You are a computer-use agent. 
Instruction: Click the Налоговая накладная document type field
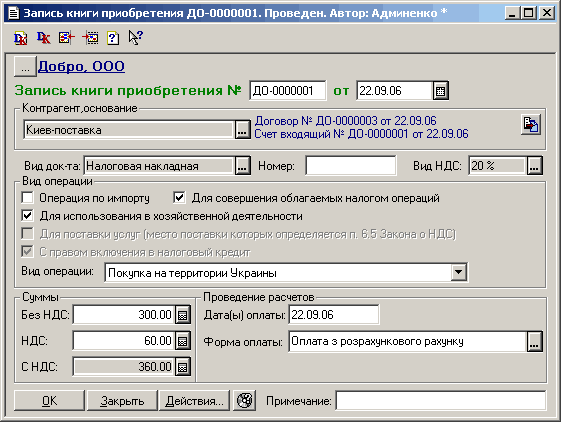pyautogui.click(x=159, y=166)
